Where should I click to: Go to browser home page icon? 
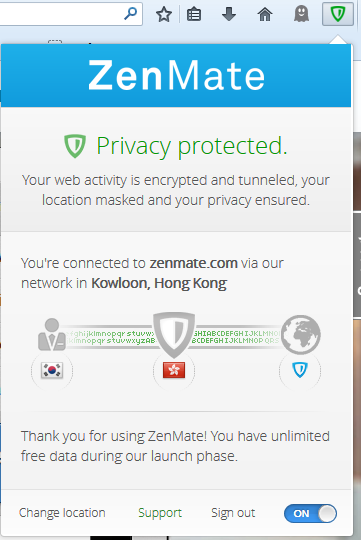(265, 14)
